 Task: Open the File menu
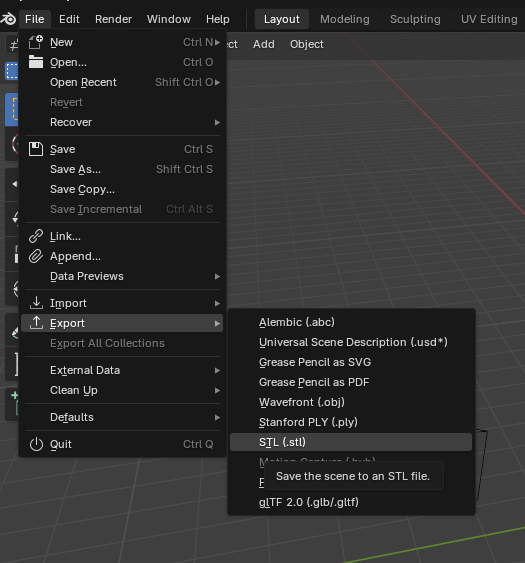(x=34, y=19)
